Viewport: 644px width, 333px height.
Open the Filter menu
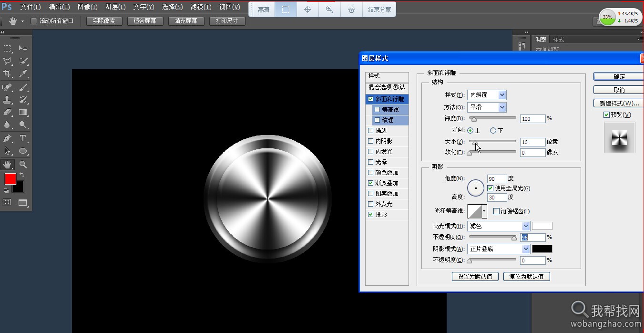pos(201,7)
